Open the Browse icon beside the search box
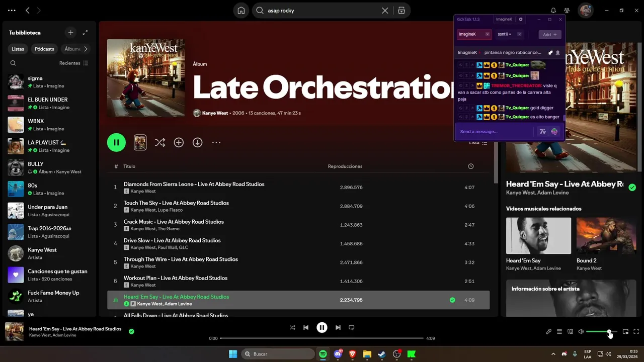The width and height of the screenshot is (644, 362). pos(401,11)
